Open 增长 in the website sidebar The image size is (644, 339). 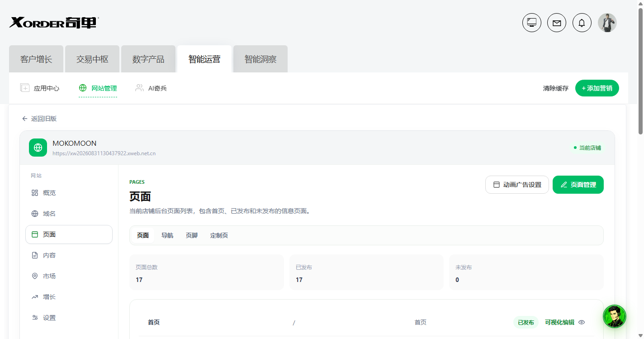point(69,297)
